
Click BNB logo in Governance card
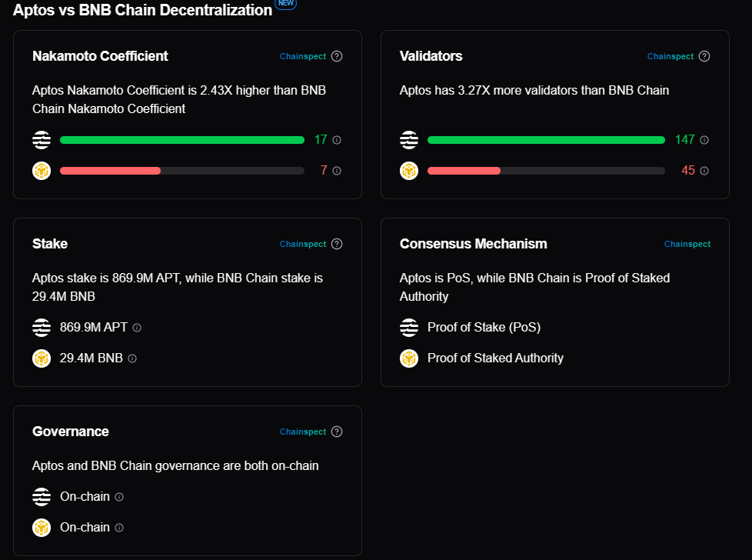point(42,528)
